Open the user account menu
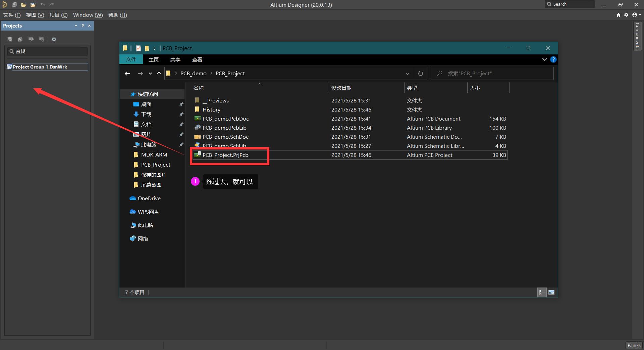Screen dimensions: 644x350 [x=636, y=15]
